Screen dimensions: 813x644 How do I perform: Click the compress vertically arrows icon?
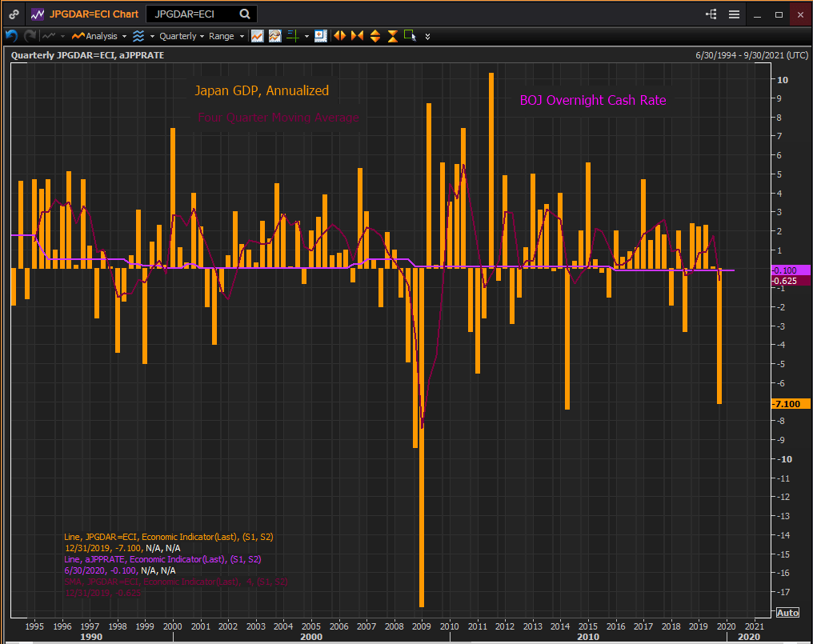393,36
